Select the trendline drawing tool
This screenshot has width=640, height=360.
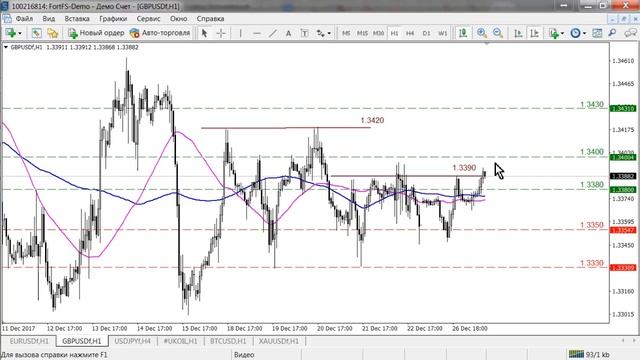273,33
